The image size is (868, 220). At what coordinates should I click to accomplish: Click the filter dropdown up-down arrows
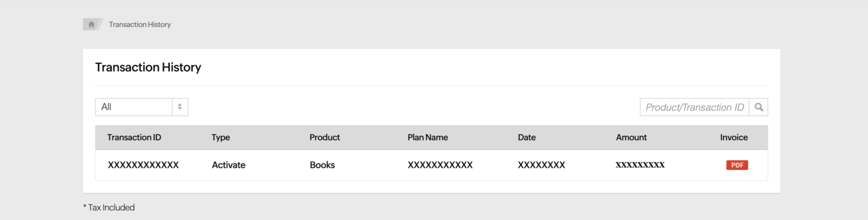click(180, 107)
